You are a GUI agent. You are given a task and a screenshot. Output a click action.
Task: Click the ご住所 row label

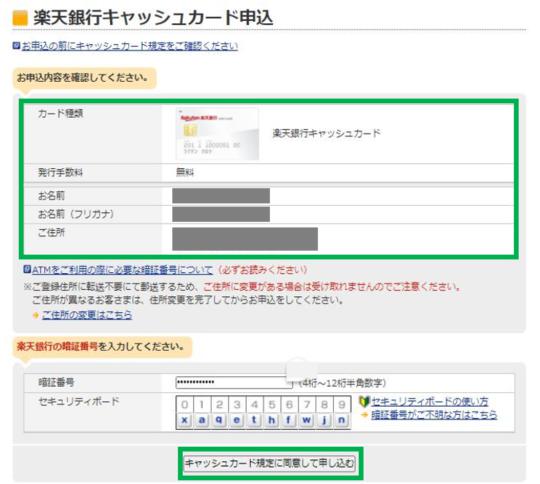[51, 233]
